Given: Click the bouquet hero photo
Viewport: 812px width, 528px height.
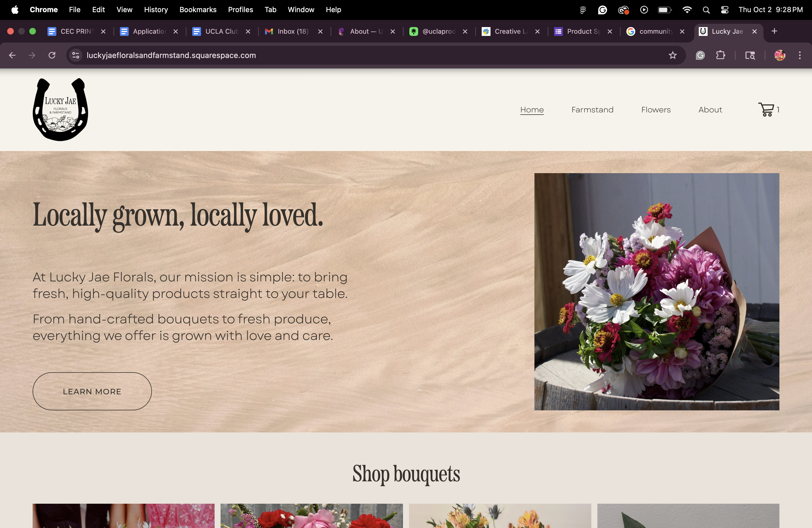Looking at the screenshot, I should tap(657, 292).
